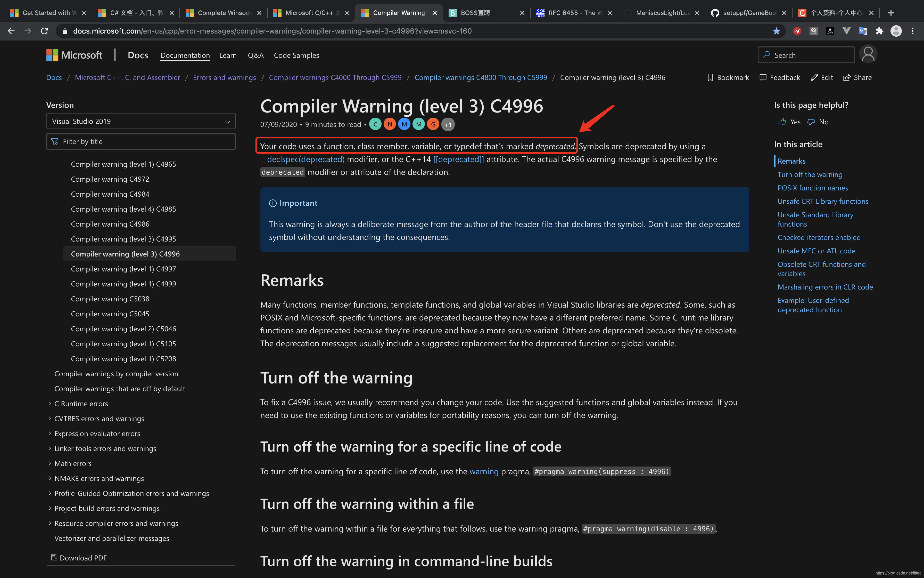Expand Expression evaluator errors
This screenshot has height=578, width=924.
coord(50,434)
